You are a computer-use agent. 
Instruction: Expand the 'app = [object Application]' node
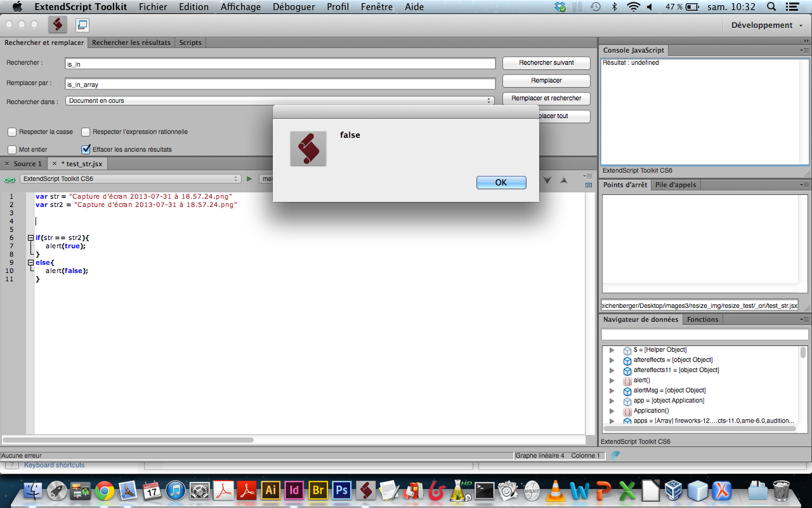point(612,401)
